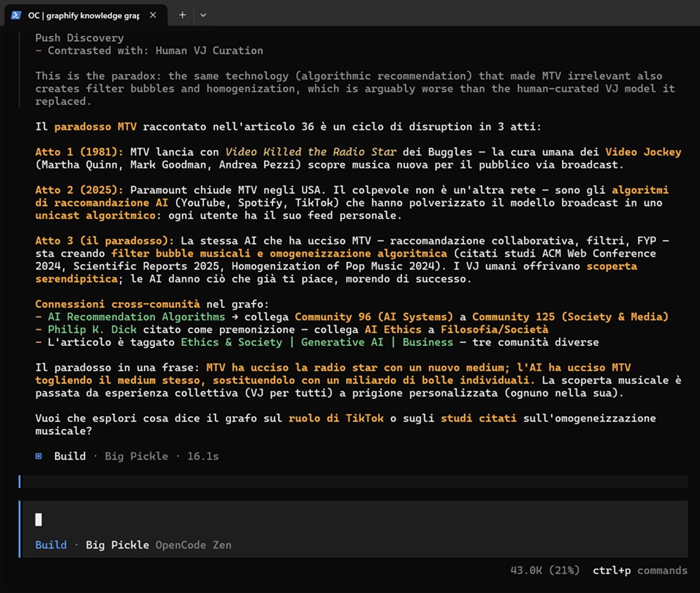
Task: Click 'unicast algoritmico' highlighted text
Action: (x=95, y=215)
